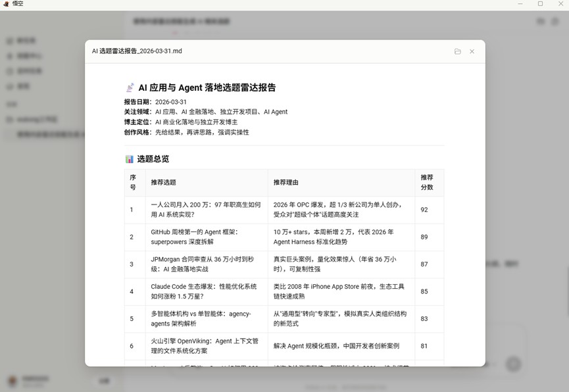Maximize the 悟空 application window

click(x=540, y=4)
